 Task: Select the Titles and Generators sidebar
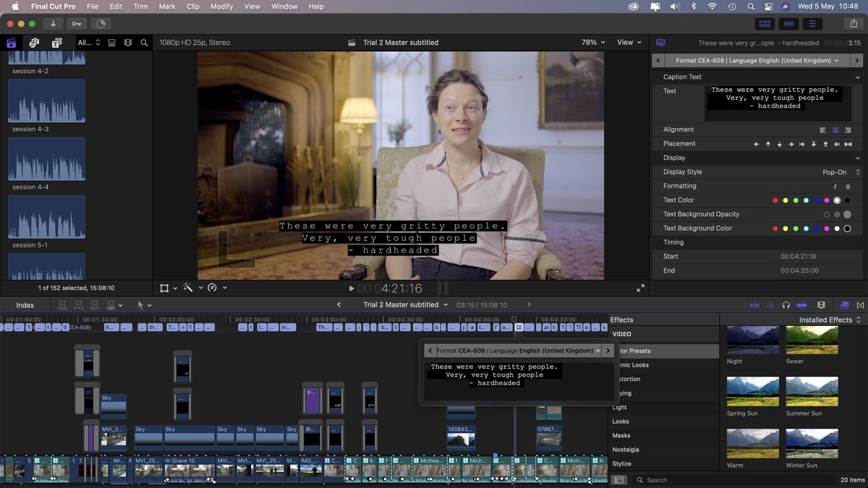(x=56, y=43)
